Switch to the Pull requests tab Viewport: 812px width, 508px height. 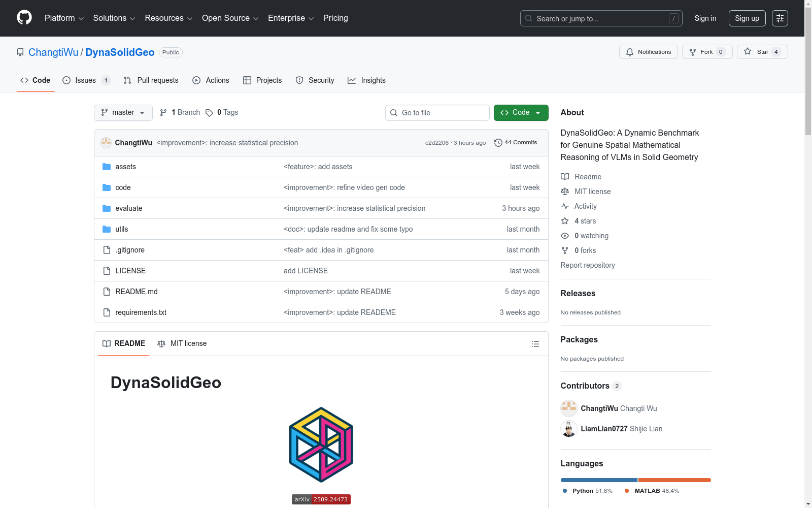coord(151,80)
